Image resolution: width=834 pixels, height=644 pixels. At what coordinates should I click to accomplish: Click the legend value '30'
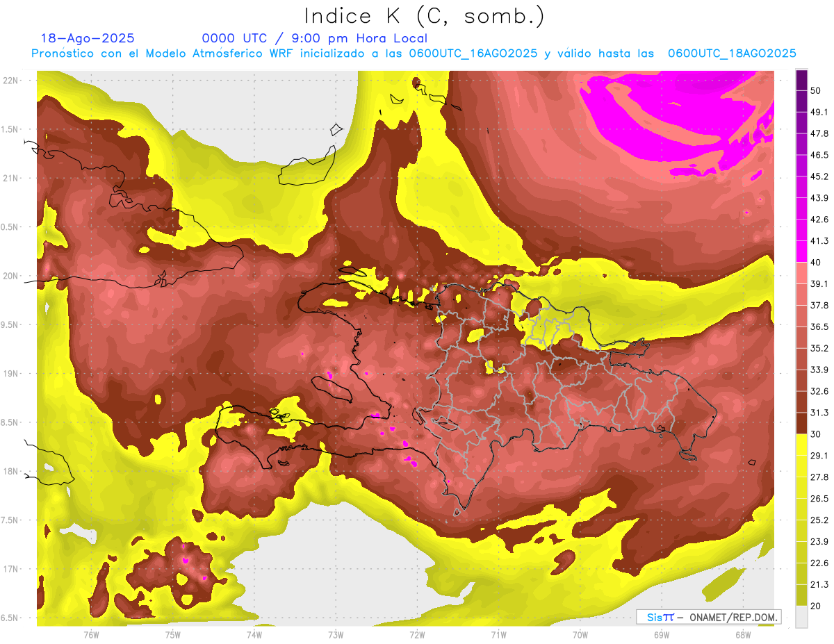click(816, 434)
